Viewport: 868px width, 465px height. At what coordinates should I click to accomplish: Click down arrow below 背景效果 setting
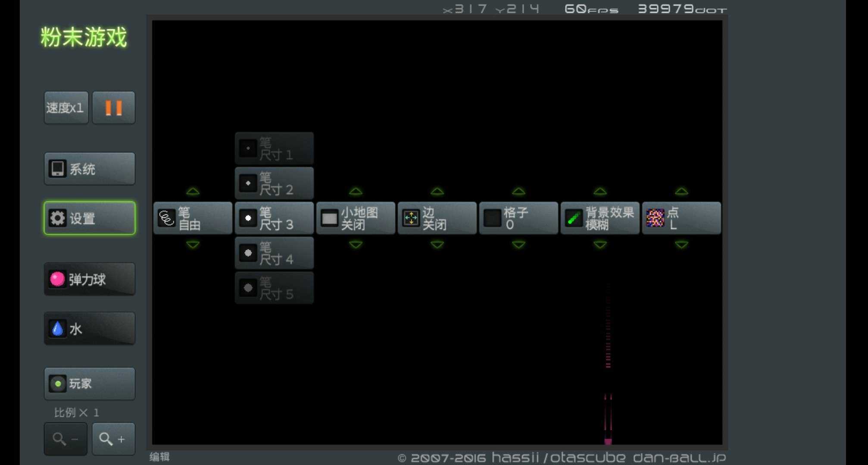600,245
